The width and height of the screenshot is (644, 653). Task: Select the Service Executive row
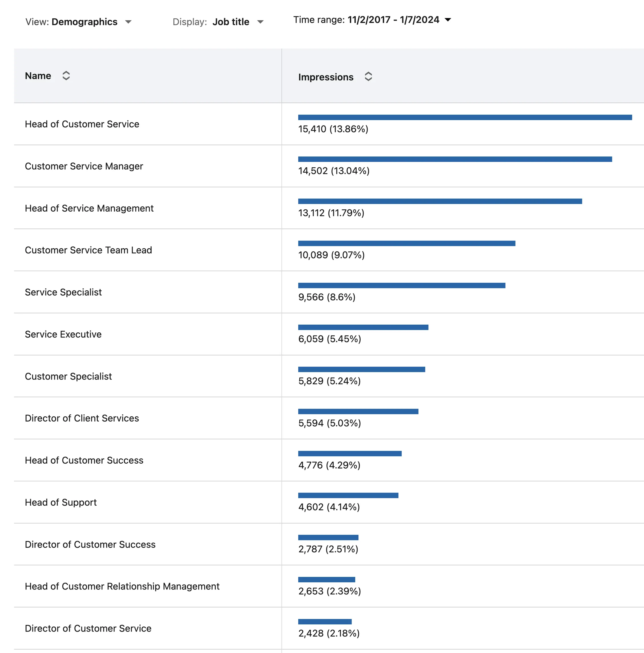[63, 334]
